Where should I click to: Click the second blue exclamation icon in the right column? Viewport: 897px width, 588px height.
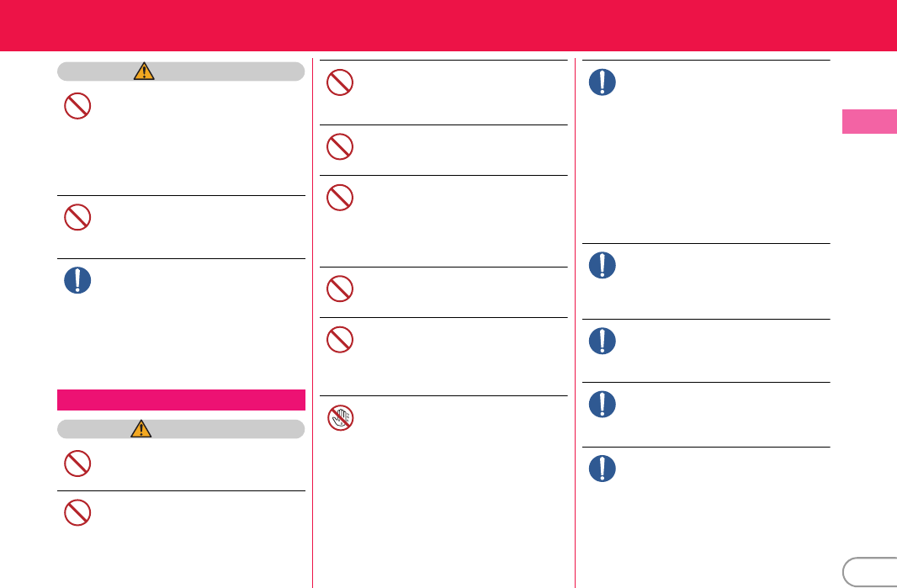pos(602,266)
